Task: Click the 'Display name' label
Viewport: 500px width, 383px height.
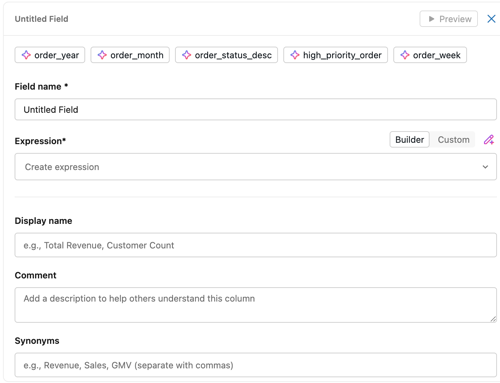Action: click(x=43, y=221)
